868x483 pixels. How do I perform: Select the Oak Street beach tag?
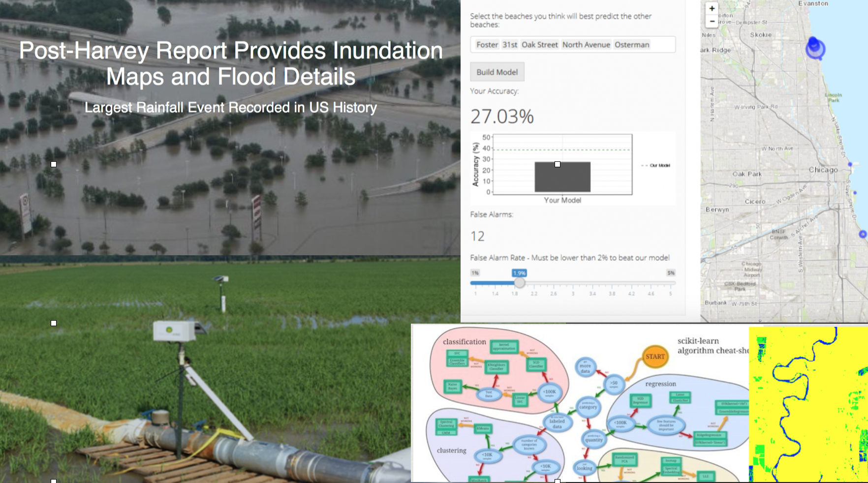click(x=540, y=45)
